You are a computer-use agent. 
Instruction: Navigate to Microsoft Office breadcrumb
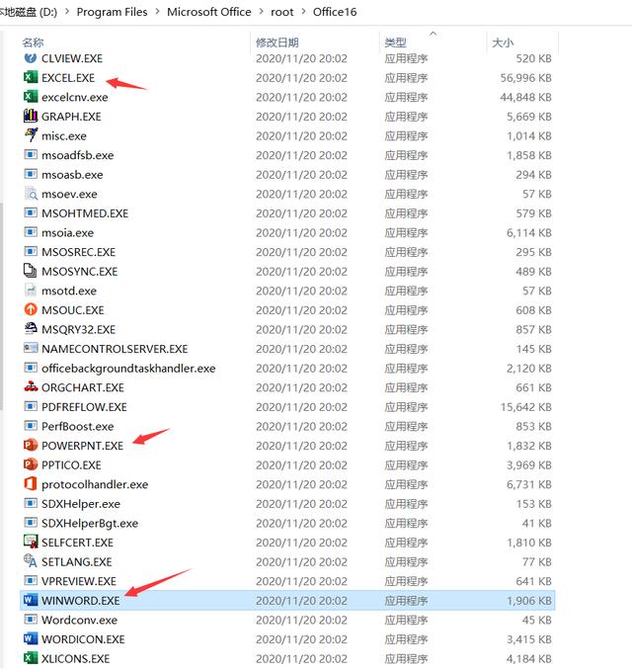coord(209,12)
